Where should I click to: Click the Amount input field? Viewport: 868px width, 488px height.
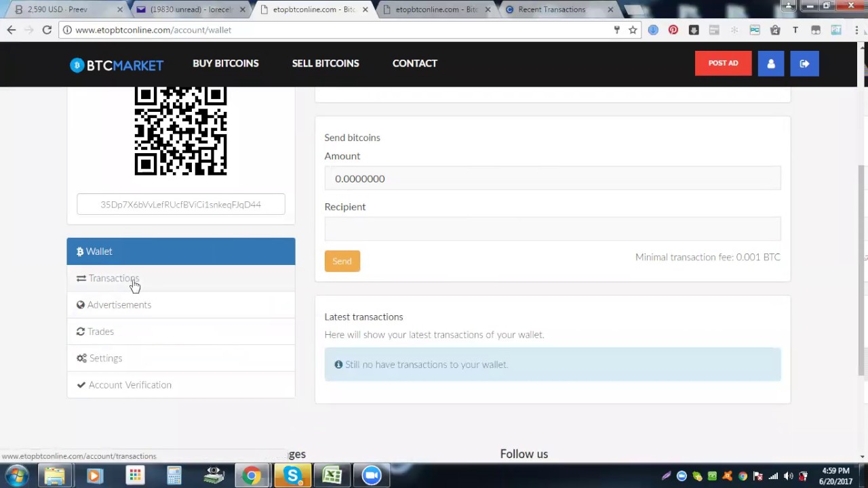pyautogui.click(x=553, y=179)
